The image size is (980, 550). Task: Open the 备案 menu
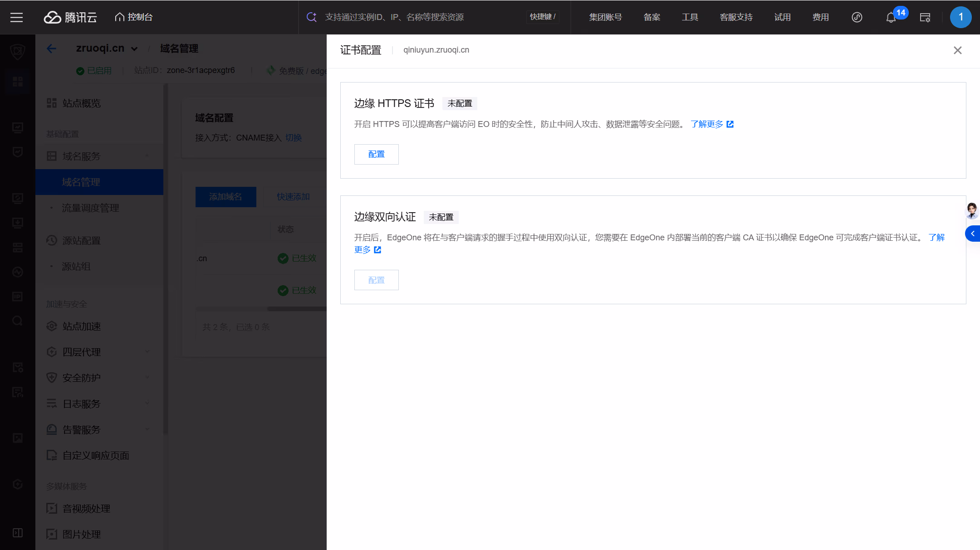click(x=652, y=17)
